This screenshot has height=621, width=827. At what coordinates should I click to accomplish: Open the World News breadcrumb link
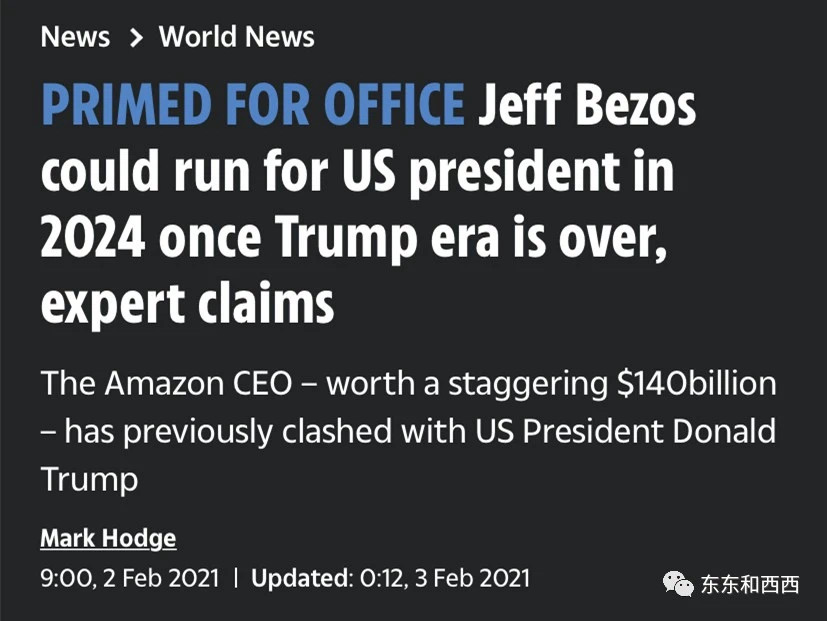point(236,37)
